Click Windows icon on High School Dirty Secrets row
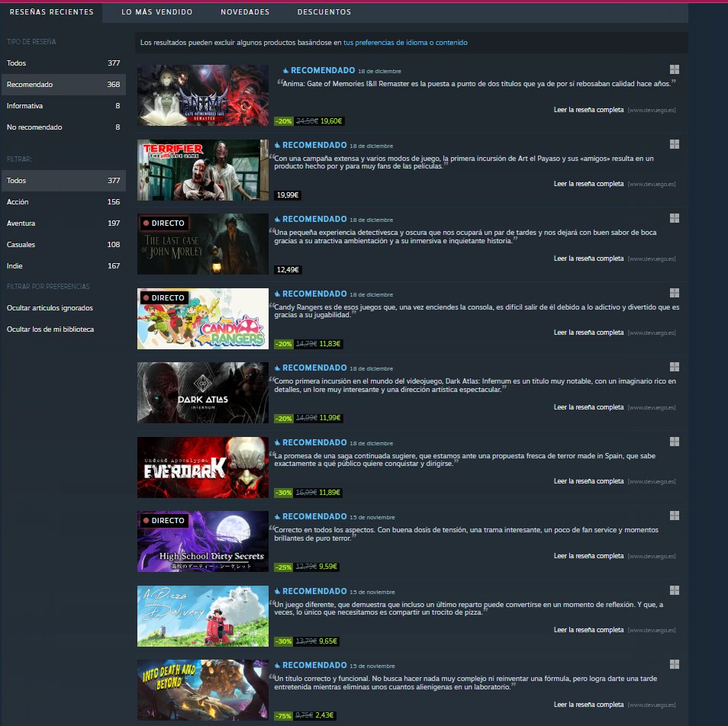728x726 pixels. coord(675,516)
